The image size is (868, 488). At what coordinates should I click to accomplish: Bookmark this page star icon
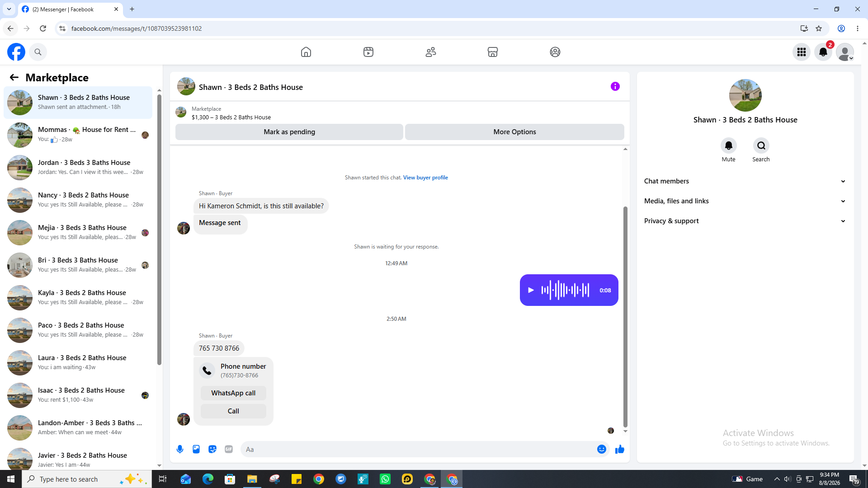coord(819,28)
